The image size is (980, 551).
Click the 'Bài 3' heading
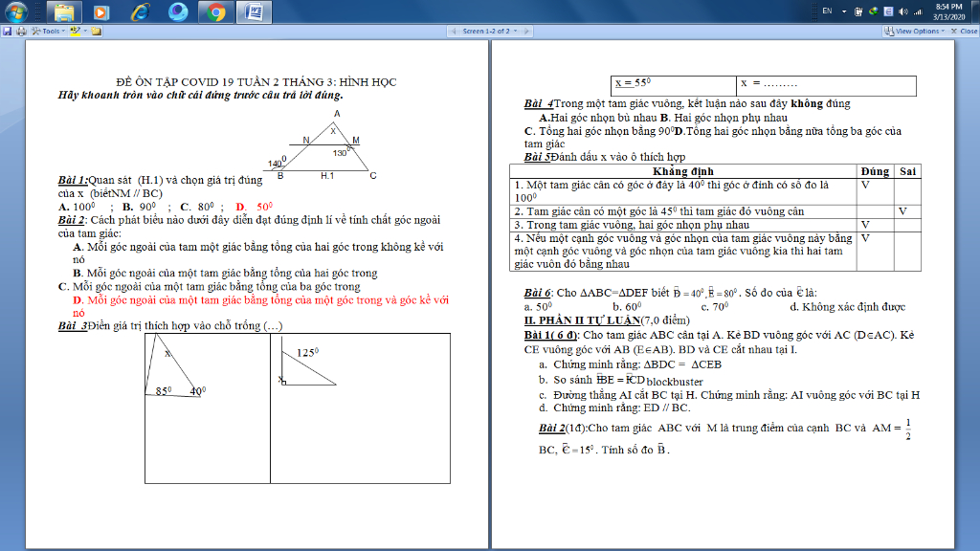pos(73,325)
